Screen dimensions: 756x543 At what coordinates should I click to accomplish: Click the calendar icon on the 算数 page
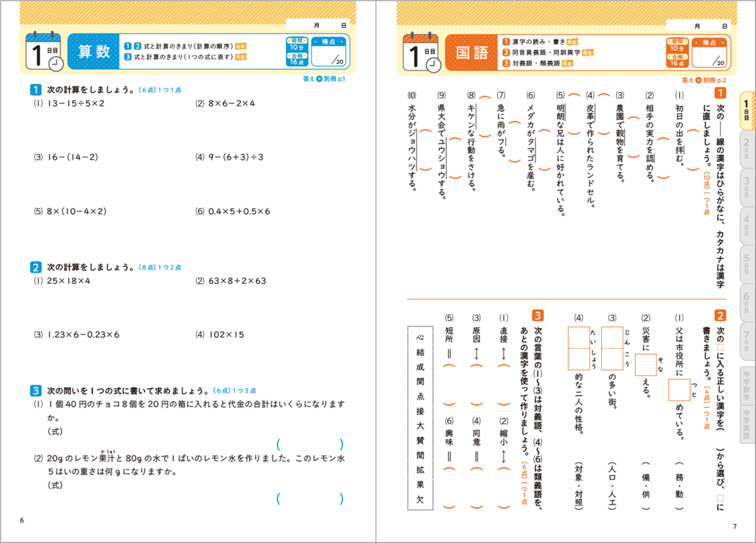click(44, 52)
